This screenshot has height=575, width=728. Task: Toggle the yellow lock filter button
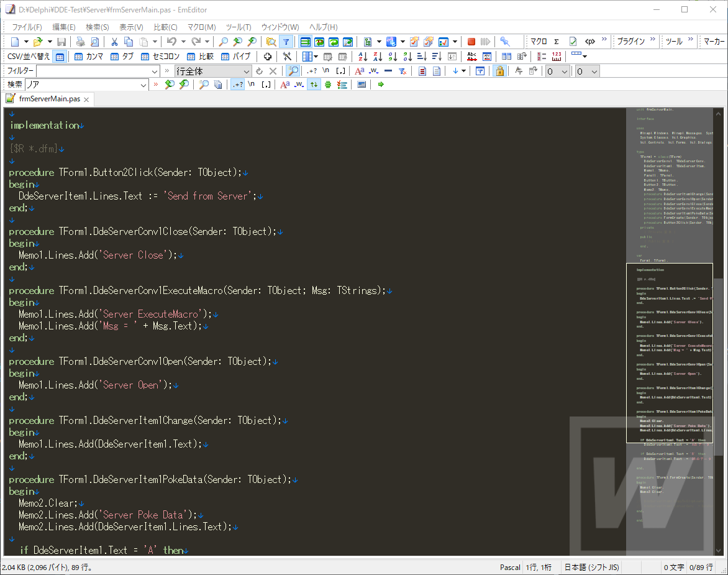pyautogui.click(x=499, y=71)
